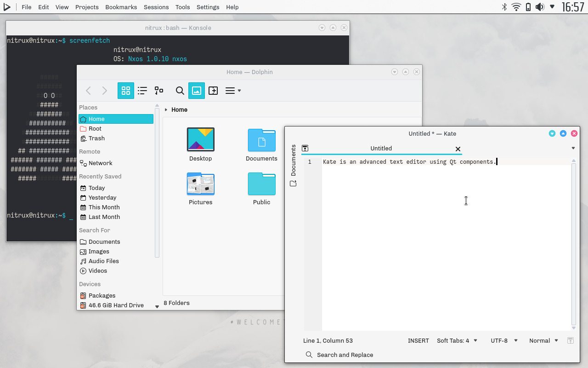Switch Dolphin to details view
This screenshot has height=368, width=588.
pyautogui.click(x=142, y=91)
